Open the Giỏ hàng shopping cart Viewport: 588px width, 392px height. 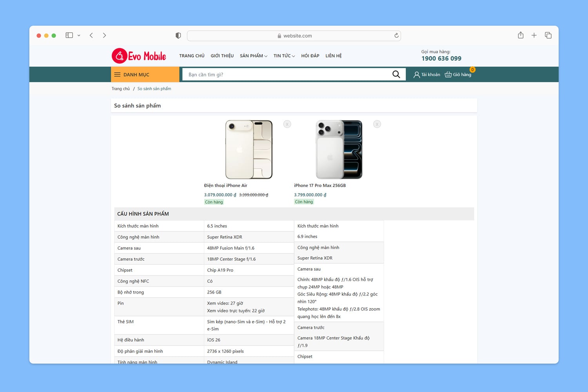[x=458, y=74]
